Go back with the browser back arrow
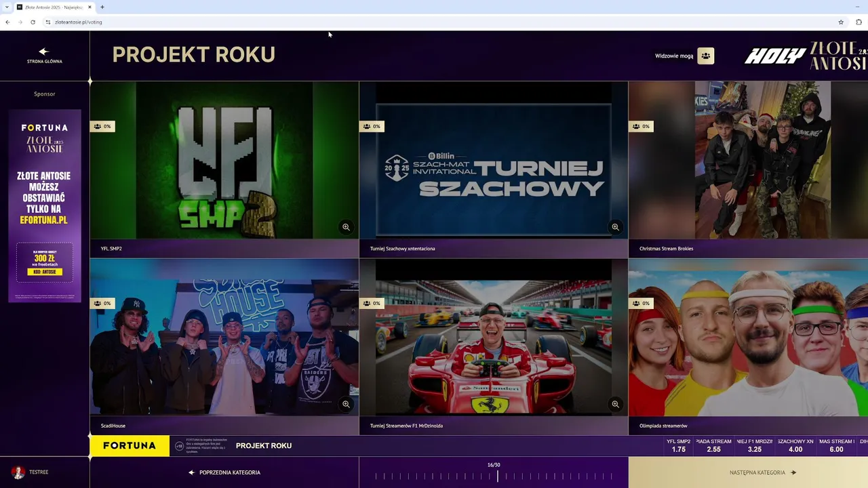 pyautogui.click(x=7, y=22)
